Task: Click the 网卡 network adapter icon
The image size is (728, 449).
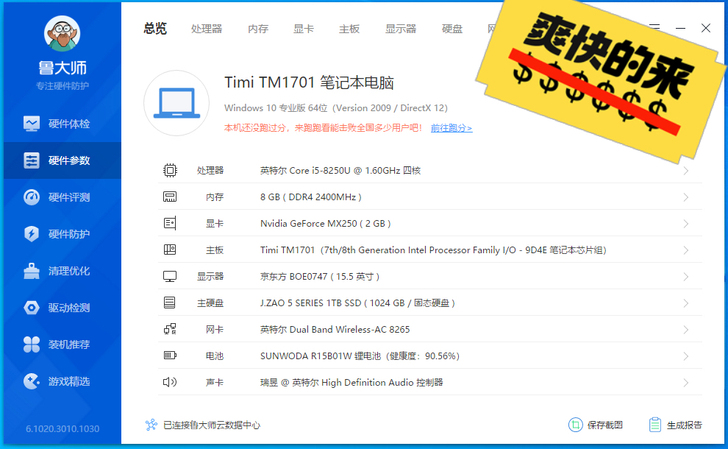Action: [170, 329]
